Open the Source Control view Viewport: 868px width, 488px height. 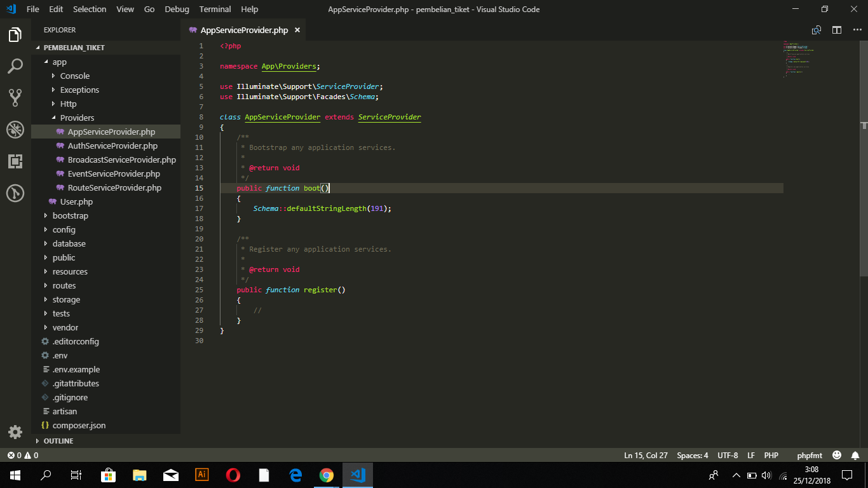point(15,97)
